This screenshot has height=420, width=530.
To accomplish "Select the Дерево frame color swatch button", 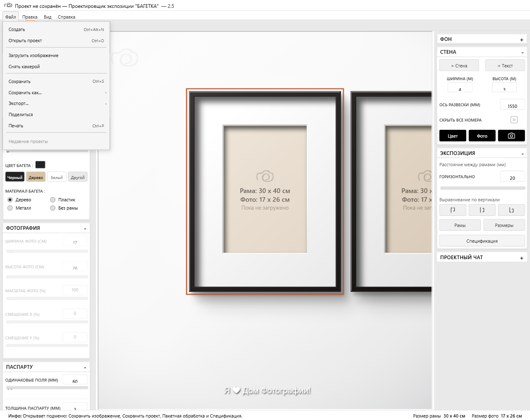I will (x=36, y=177).
